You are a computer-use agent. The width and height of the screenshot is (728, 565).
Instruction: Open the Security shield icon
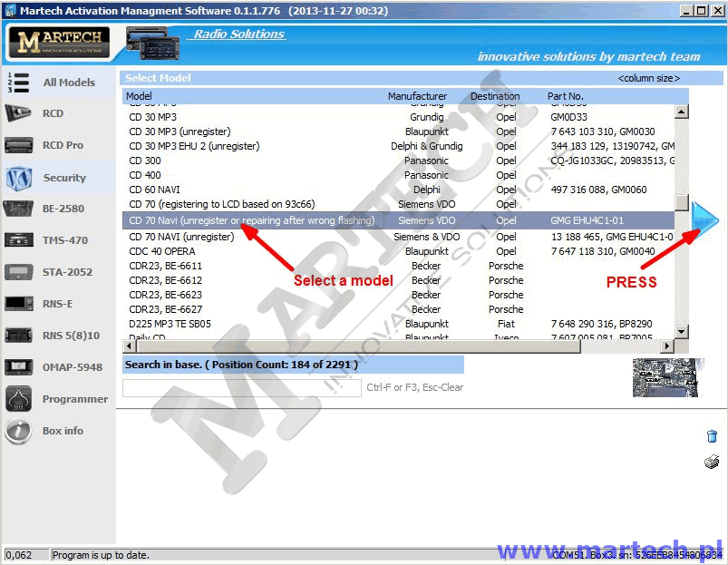[18, 179]
